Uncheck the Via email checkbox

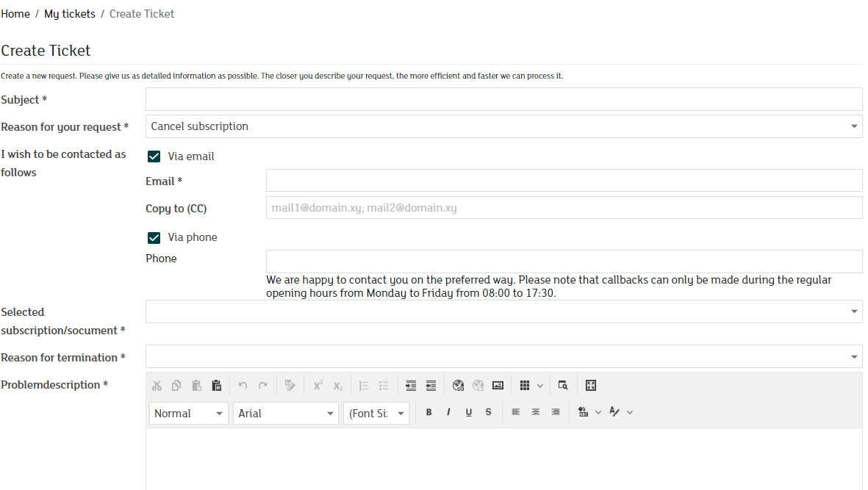point(154,156)
